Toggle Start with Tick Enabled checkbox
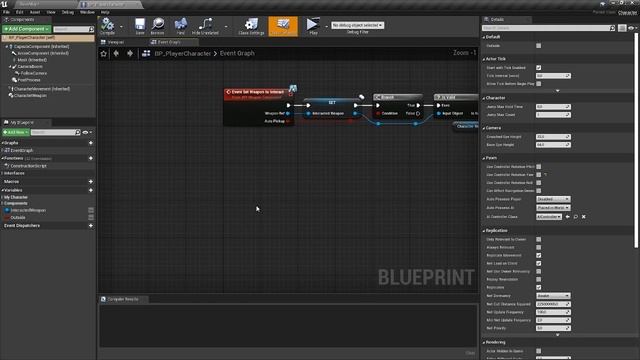Screen dimensions: 640x360 (539, 68)
